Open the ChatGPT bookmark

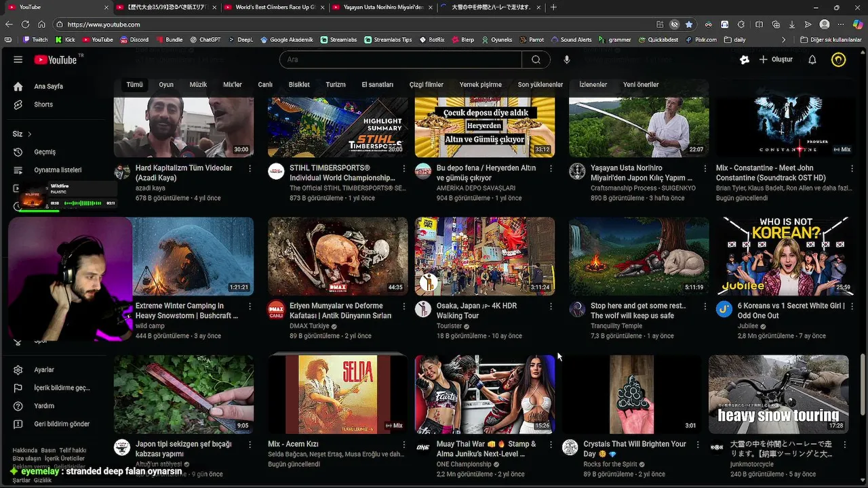[205, 40]
